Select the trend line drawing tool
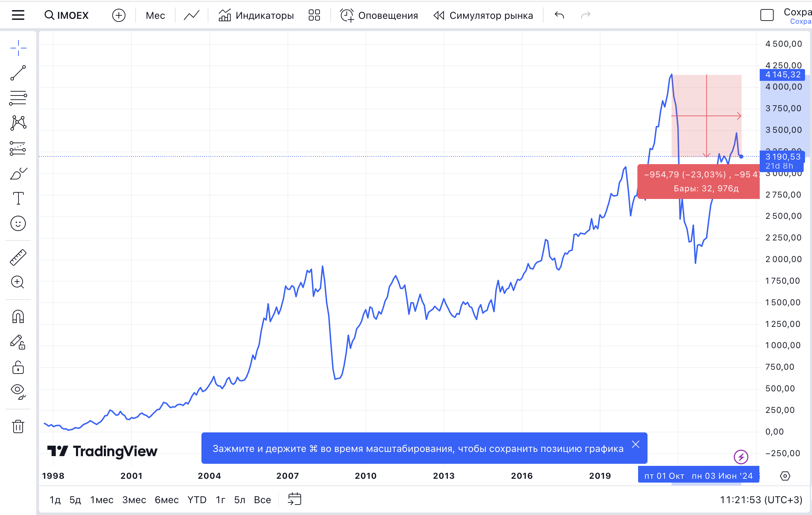This screenshot has height=515, width=812. [18, 73]
